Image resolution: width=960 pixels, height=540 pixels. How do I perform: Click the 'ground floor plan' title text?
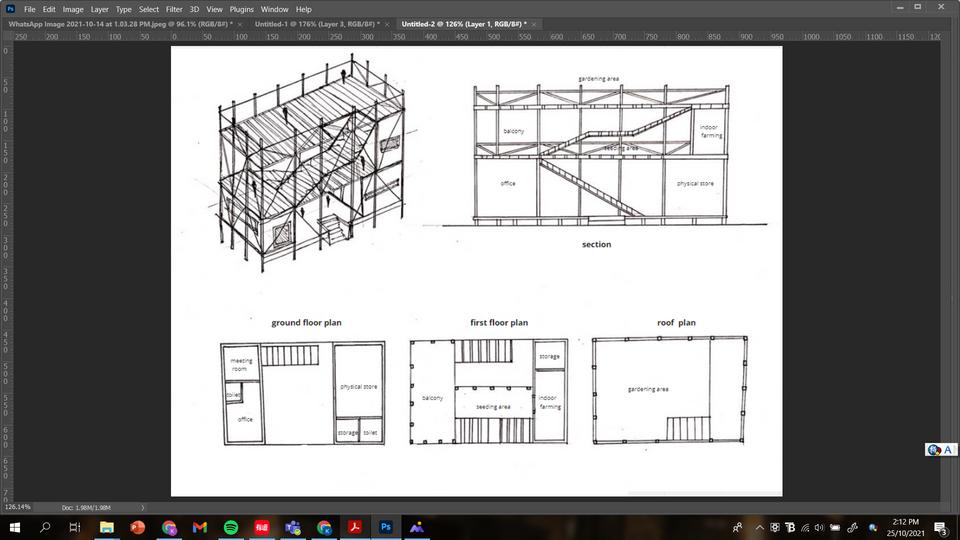pyautogui.click(x=306, y=323)
